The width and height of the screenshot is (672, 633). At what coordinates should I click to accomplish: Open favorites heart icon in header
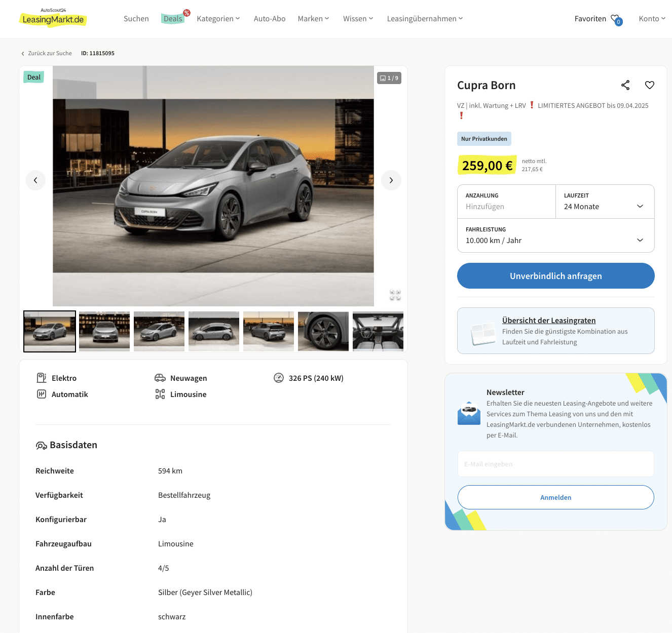pyautogui.click(x=616, y=19)
